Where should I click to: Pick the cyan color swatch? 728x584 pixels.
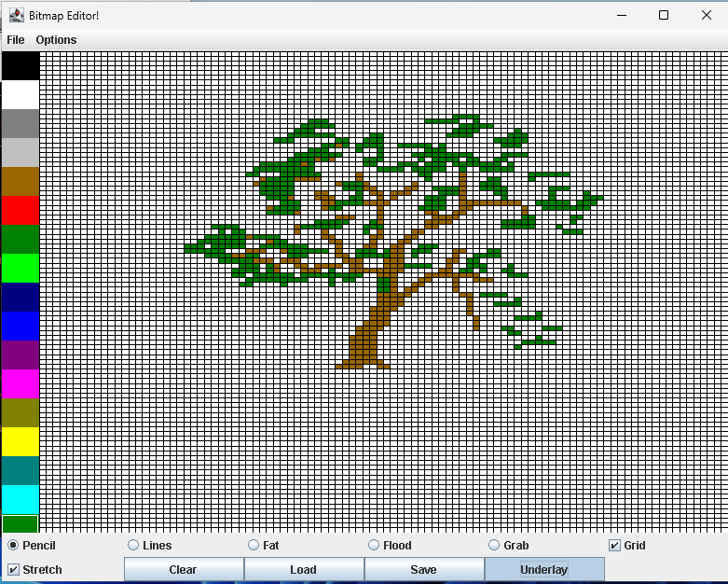21,499
